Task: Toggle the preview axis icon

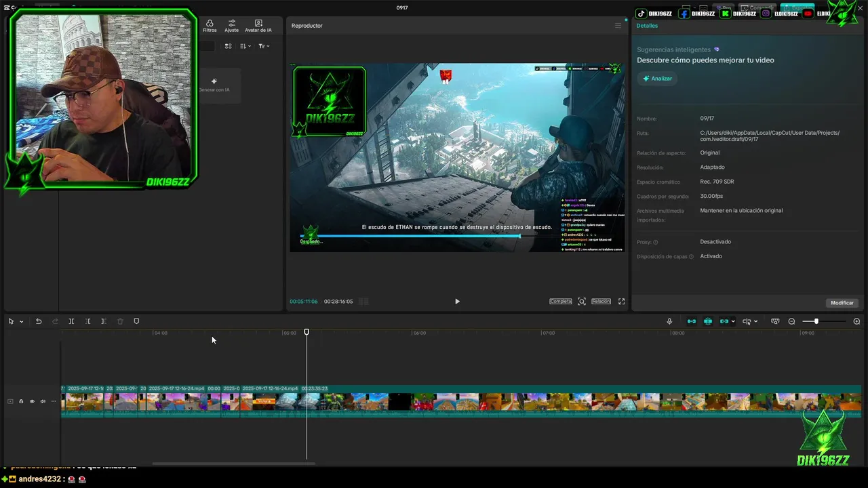Action: pos(747,321)
